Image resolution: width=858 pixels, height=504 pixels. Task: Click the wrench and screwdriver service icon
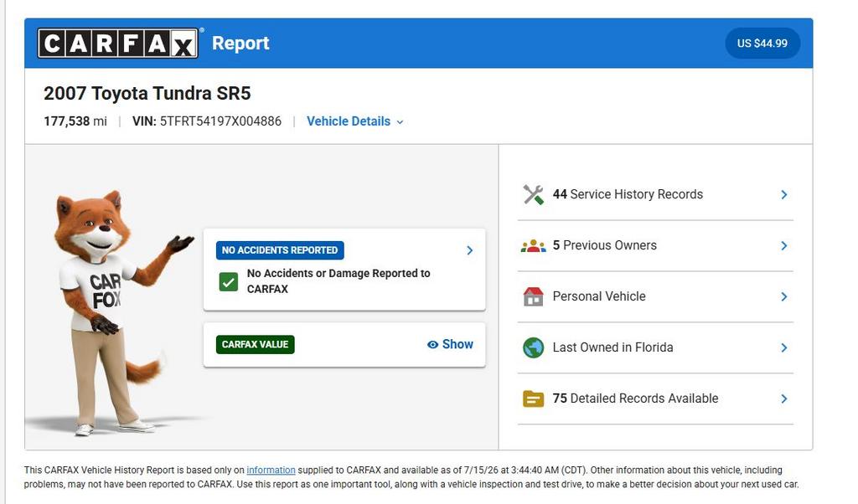coord(533,194)
